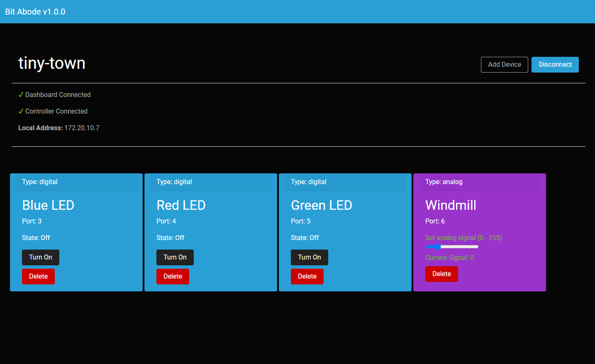
Task: Click the tiny-town dashboard heading
Action: (51, 63)
